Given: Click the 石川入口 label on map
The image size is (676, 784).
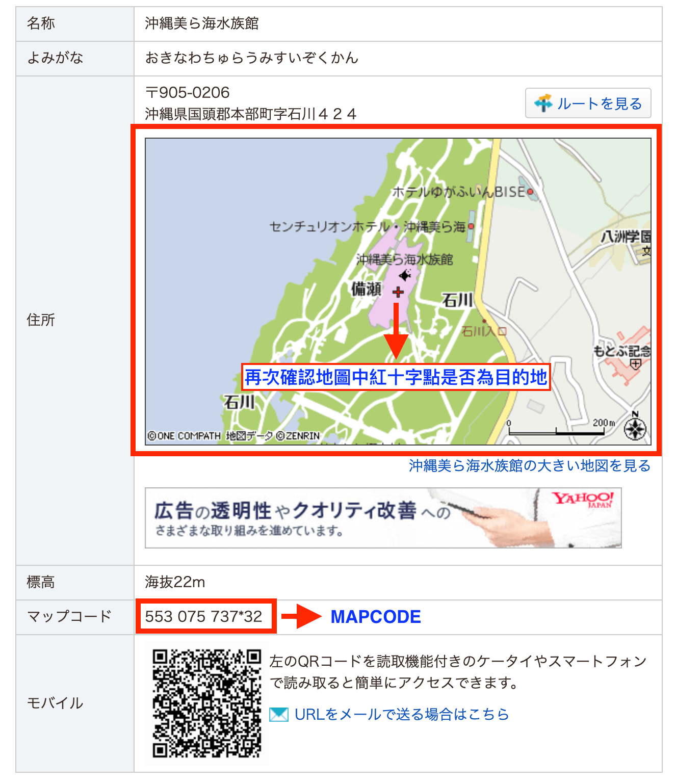Looking at the screenshot, I should 484,331.
